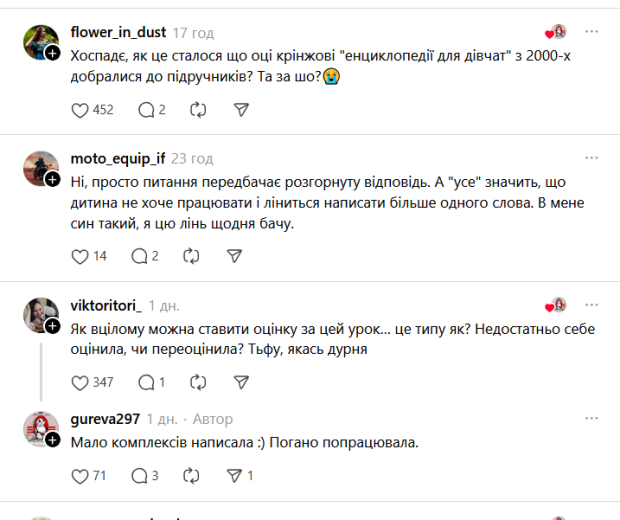Like gureva297's reply with heart
The image size is (620, 520).
click(x=82, y=477)
